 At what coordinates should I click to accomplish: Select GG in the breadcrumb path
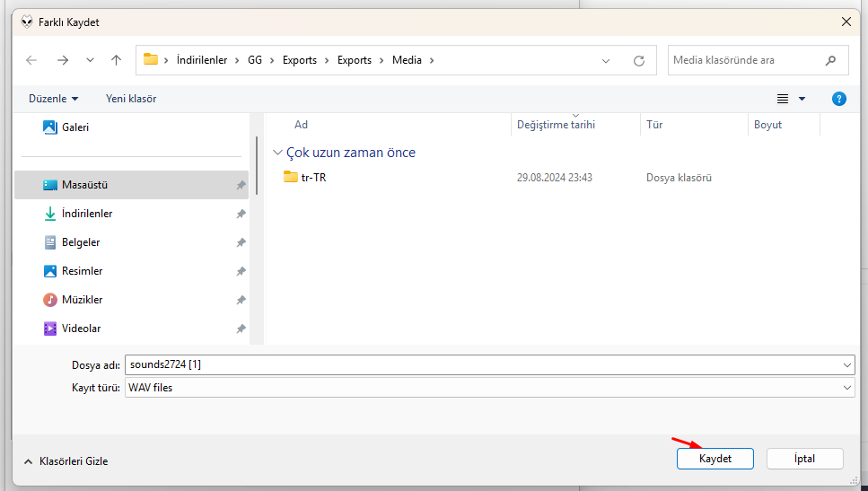click(255, 60)
